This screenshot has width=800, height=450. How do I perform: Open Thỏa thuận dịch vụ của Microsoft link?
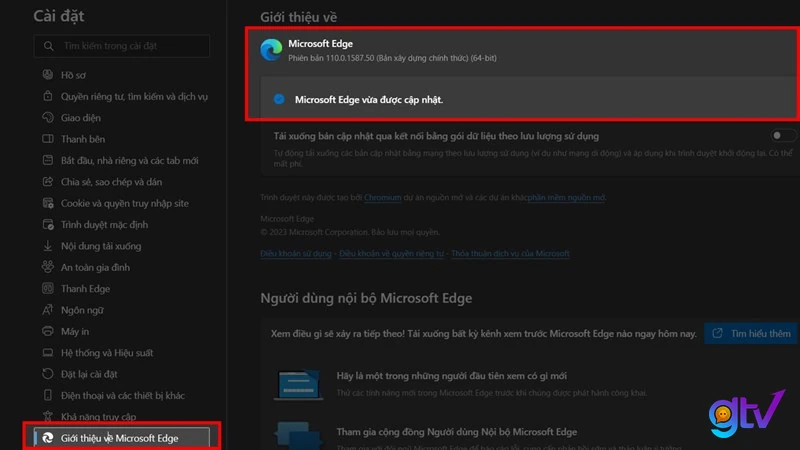click(510, 254)
